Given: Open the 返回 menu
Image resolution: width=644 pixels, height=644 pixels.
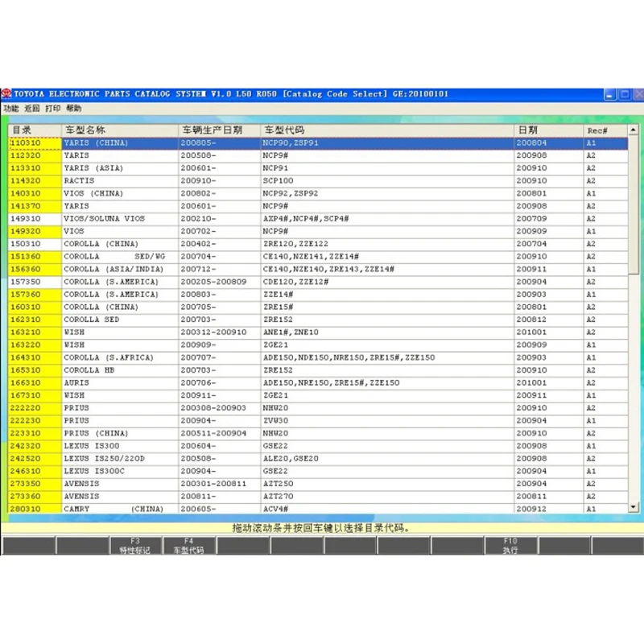Looking at the screenshot, I should pyautogui.click(x=32, y=109).
